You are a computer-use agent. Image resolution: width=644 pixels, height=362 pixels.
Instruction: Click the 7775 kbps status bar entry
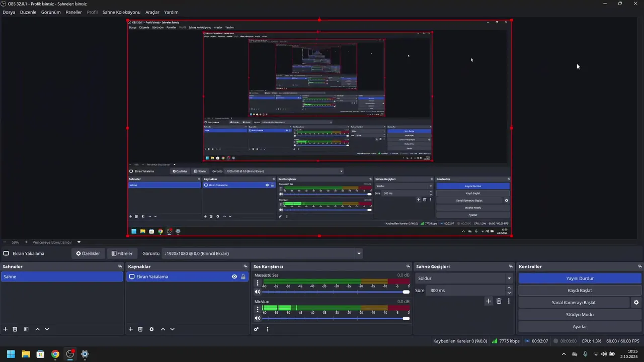point(506,341)
